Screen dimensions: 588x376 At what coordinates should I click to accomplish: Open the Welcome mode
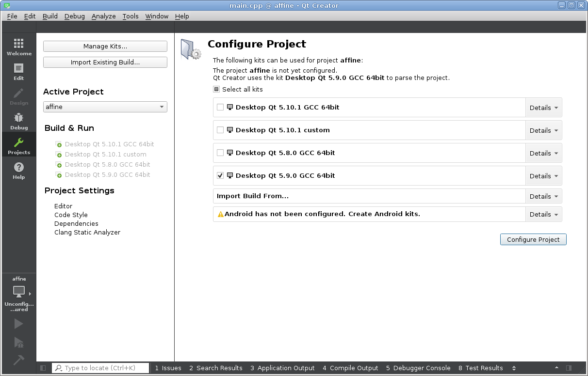(19, 47)
